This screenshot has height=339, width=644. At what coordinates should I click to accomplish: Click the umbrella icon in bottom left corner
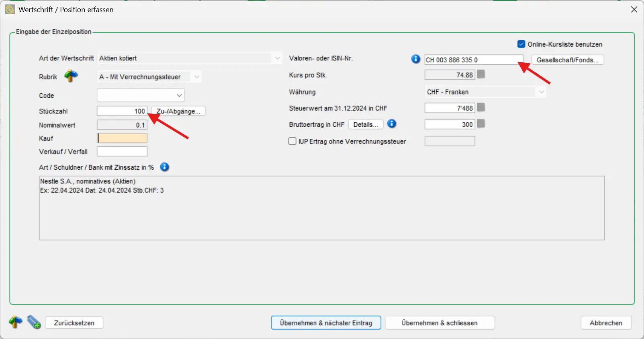(x=16, y=322)
